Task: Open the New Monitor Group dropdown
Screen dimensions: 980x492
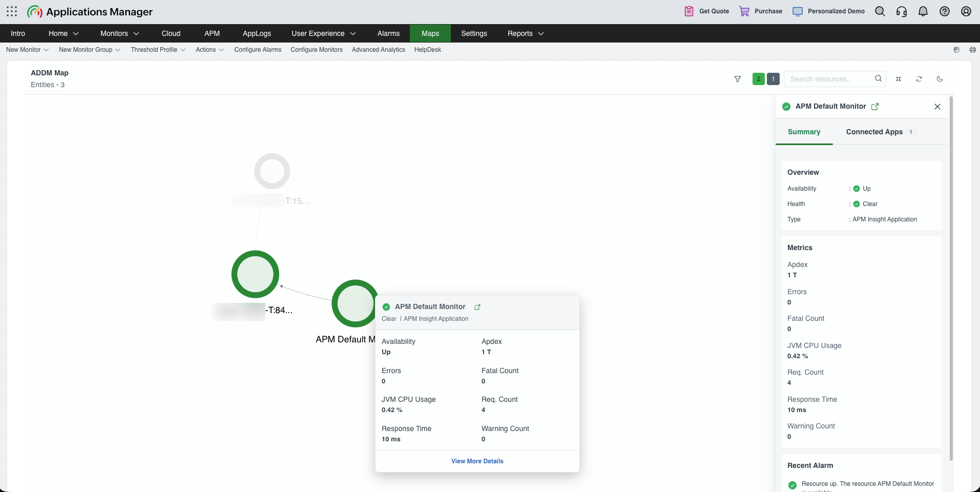Action: (90, 50)
